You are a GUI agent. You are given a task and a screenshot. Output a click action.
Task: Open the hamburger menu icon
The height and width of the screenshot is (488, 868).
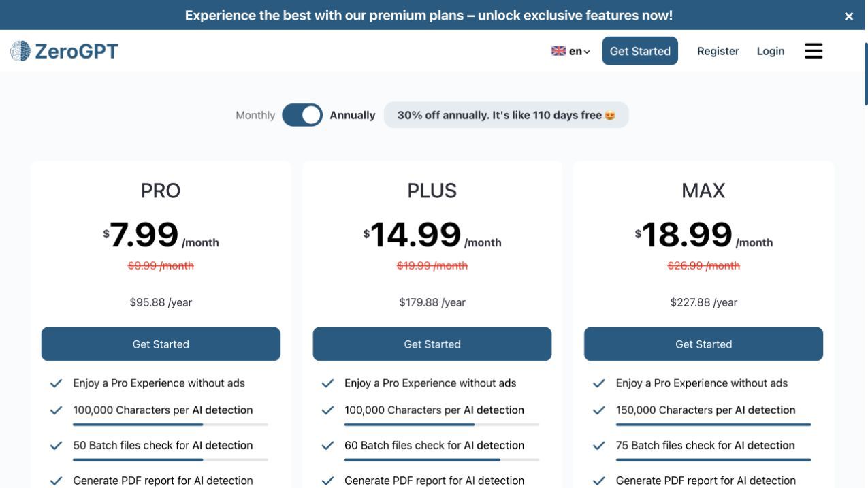pos(814,51)
